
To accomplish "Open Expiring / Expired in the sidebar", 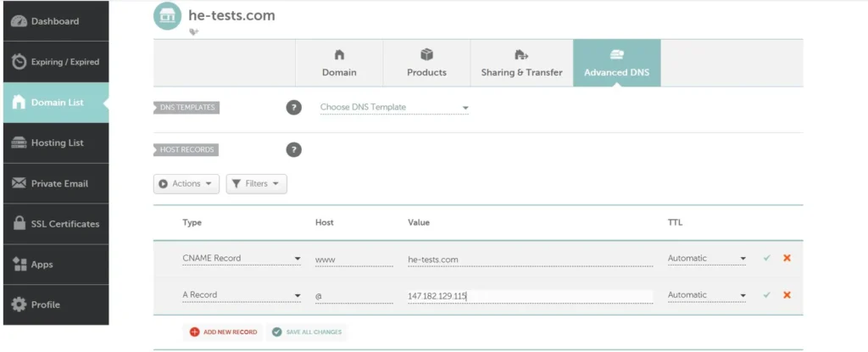I will [56, 62].
